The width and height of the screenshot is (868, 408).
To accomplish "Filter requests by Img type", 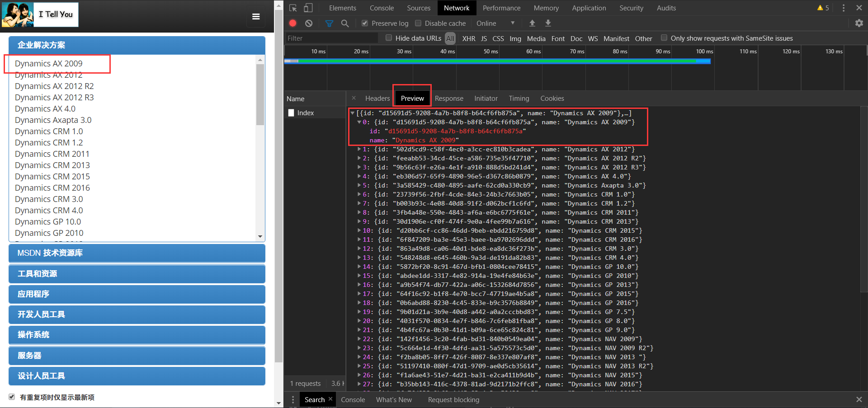I will 515,38.
